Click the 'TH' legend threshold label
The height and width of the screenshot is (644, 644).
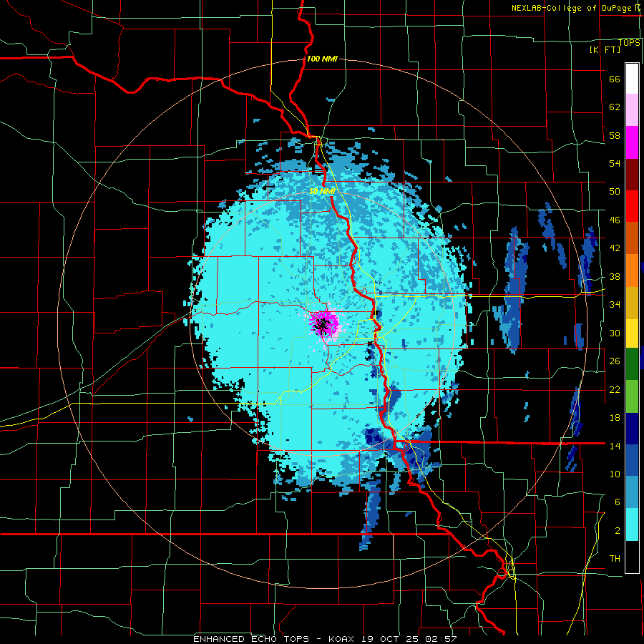(x=615, y=559)
